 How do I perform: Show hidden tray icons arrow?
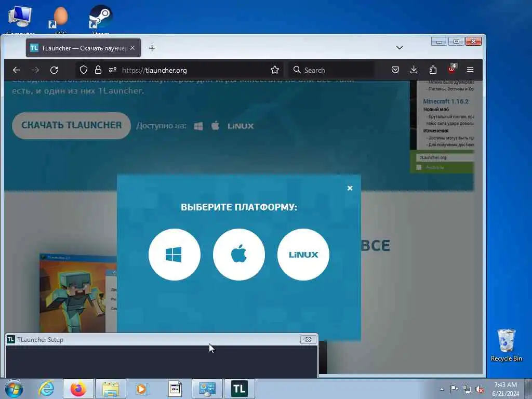pos(442,389)
